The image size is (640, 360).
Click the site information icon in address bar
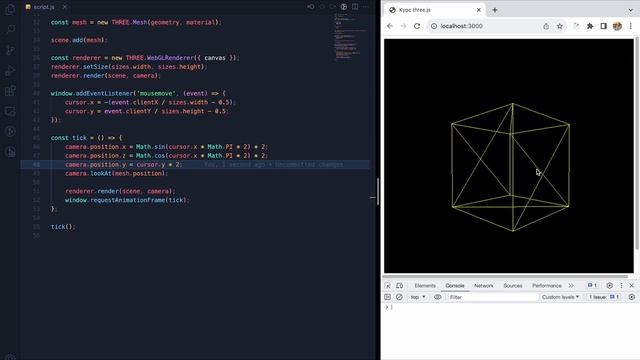coord(434,26)
